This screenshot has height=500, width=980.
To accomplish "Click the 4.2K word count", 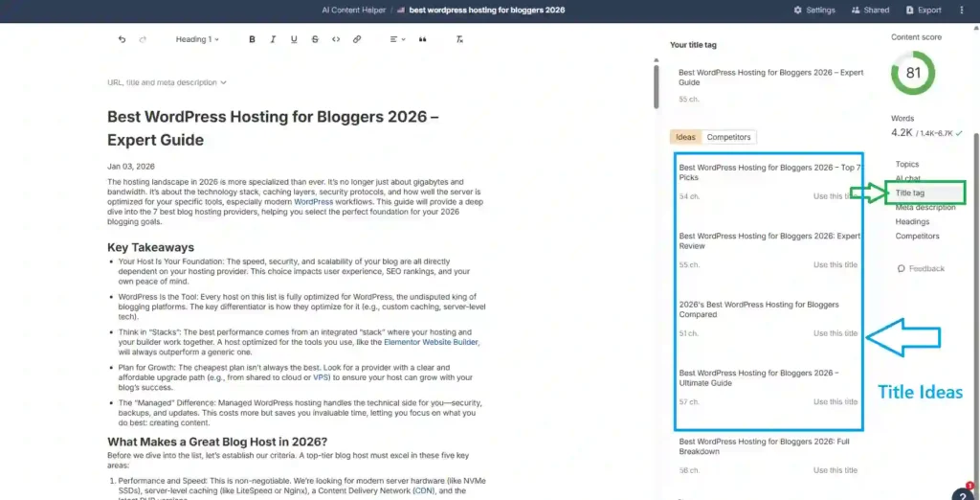I will tap(902, 133).
